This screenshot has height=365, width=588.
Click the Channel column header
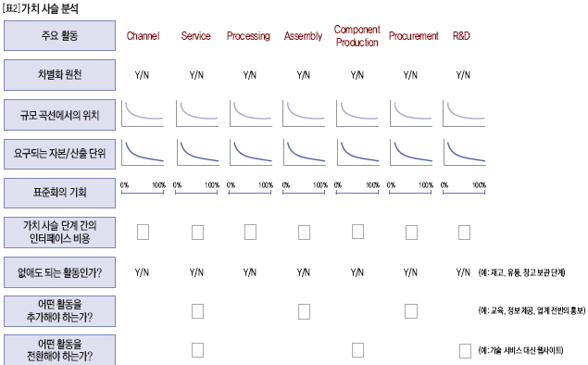click(x=143, y=36)
